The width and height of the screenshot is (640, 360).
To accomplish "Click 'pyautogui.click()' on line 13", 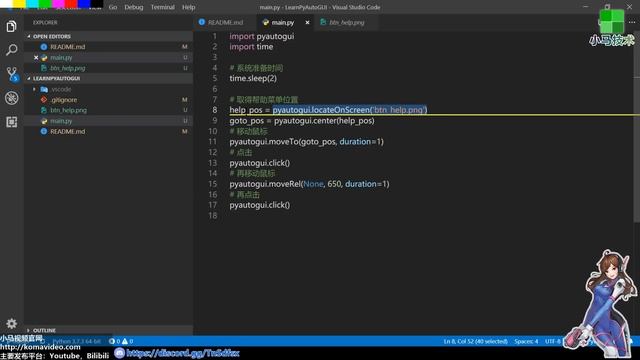I will pyautogui.click(x=260, y=163).
